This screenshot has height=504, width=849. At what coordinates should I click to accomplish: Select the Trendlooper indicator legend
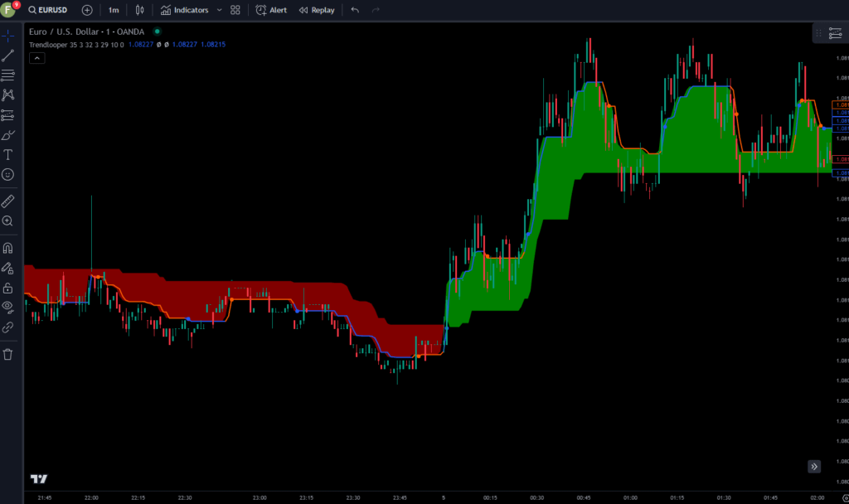(x=75, y=45)
